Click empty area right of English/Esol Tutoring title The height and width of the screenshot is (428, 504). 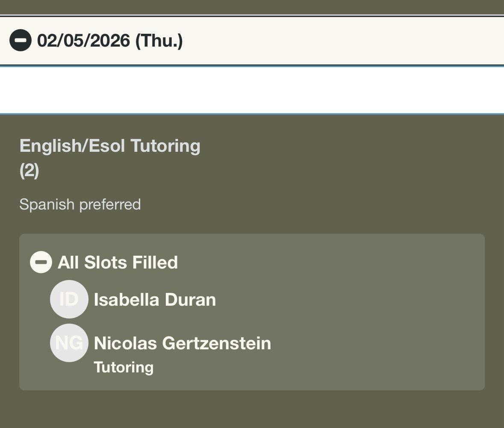[342, 146]
